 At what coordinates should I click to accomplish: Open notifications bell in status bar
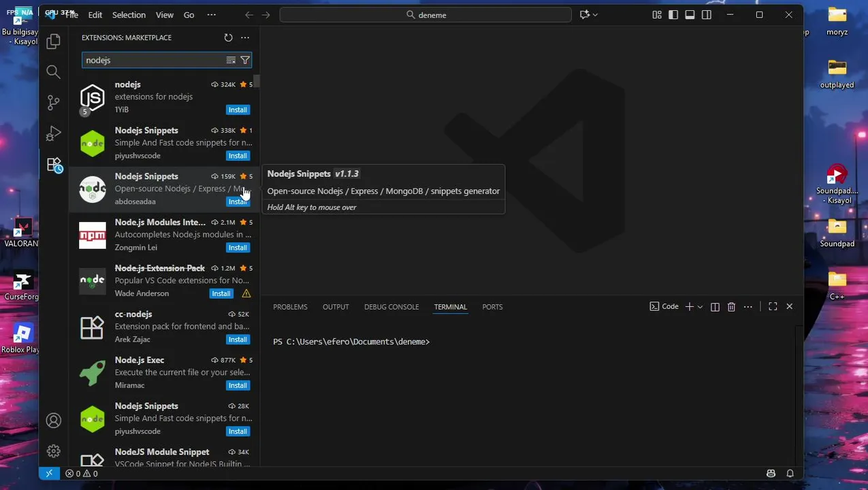click(790, 474)
